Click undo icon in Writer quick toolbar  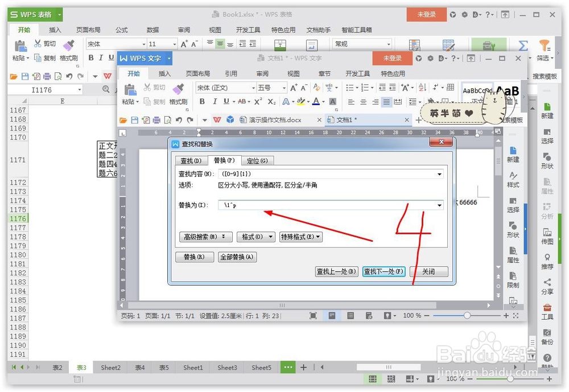(x=179, y=120)
